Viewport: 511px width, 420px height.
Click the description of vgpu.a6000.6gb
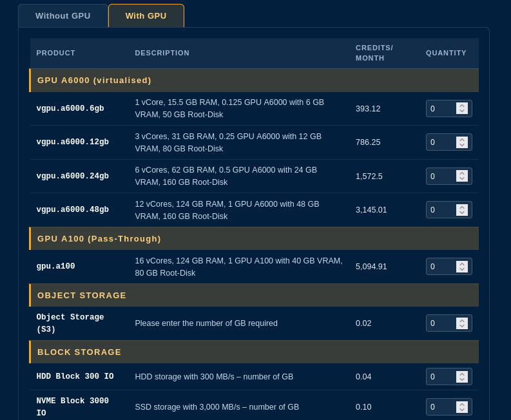point(229,108)
